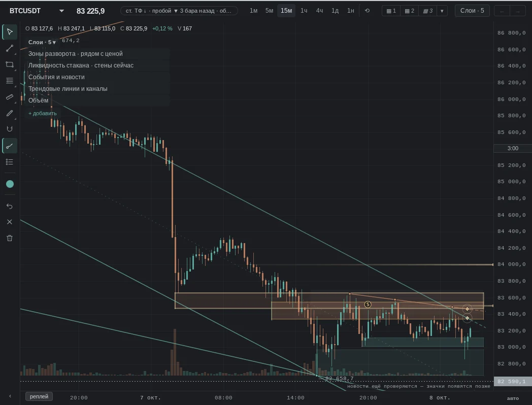This screenshot has height=405, width=532.
Task: Click the upper diamond trendline marker
Action: 467,309
